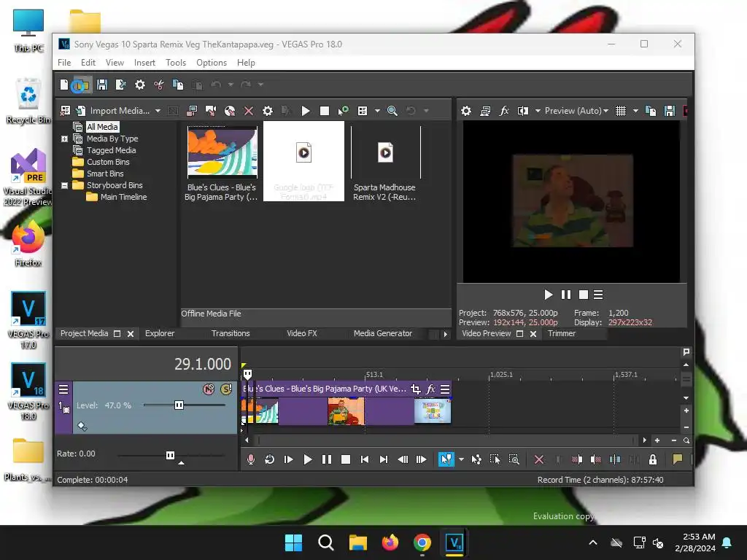This screenshot has width=747, height=560.
Task: Open media properties gear in Project Media toolbar
Action: pyautogui.click(x=268, y=111)
